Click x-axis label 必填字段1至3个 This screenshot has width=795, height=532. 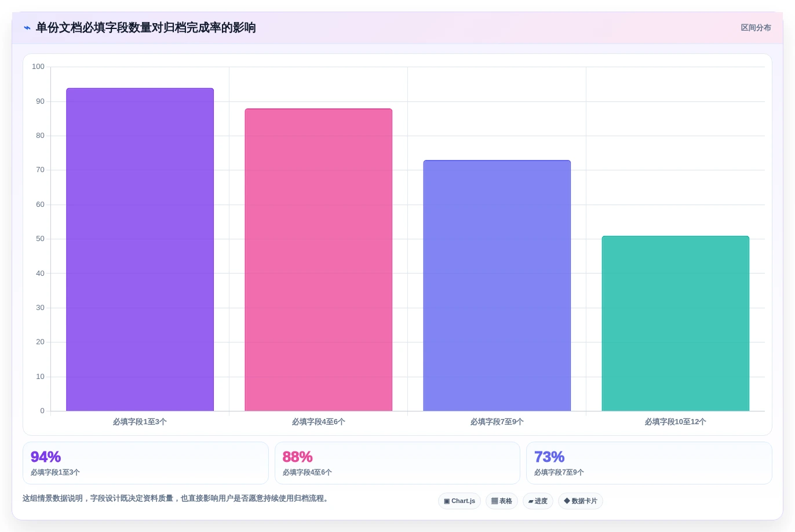click(140, 422)
